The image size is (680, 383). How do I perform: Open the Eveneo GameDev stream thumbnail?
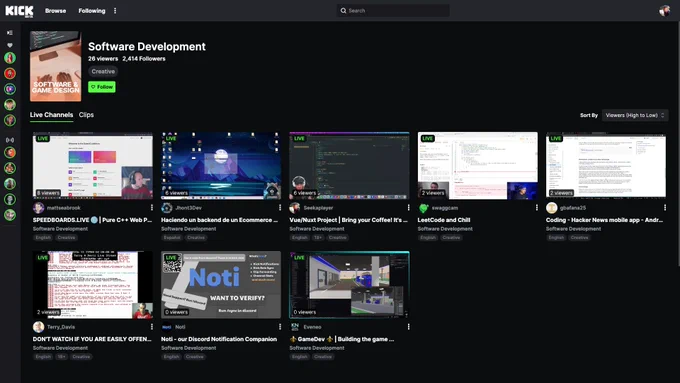click(x=349, y=285)
